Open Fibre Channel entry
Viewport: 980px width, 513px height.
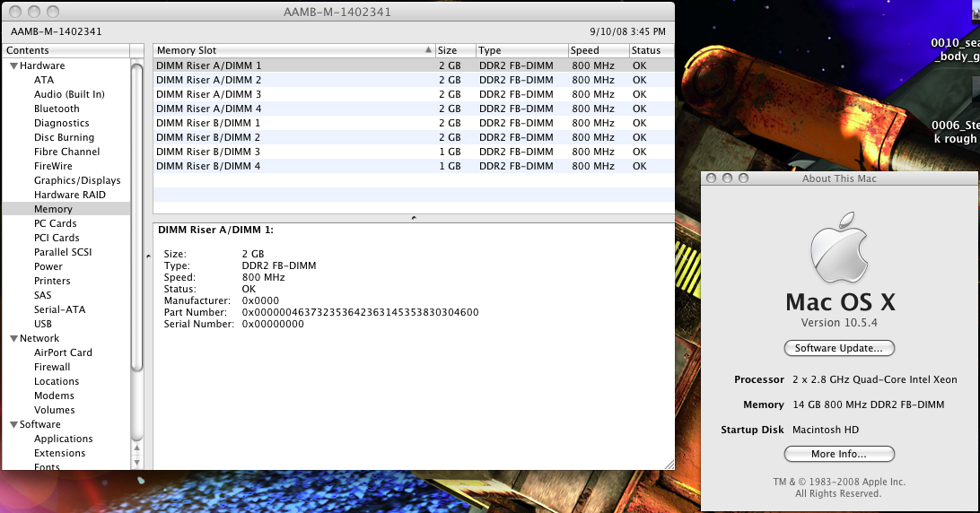click(x=67, y=152)
